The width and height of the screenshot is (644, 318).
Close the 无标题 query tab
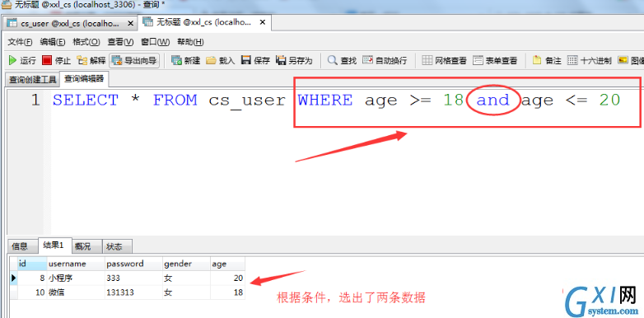[263, 22]
